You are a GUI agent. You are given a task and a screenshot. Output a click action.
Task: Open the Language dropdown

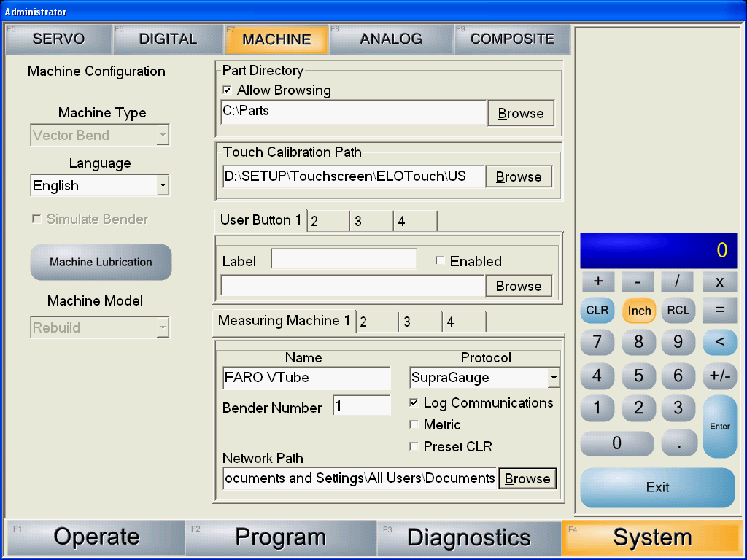pos(163,186)
